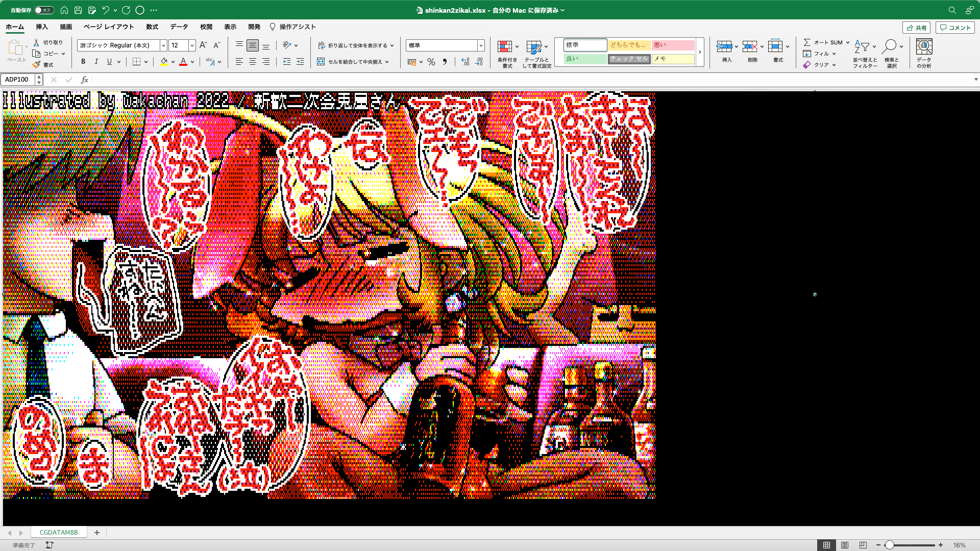The height and width of the screenshot is (551, 980).
Task: Click Decrease Decimal icon
Action: click(x=479, y=62)
